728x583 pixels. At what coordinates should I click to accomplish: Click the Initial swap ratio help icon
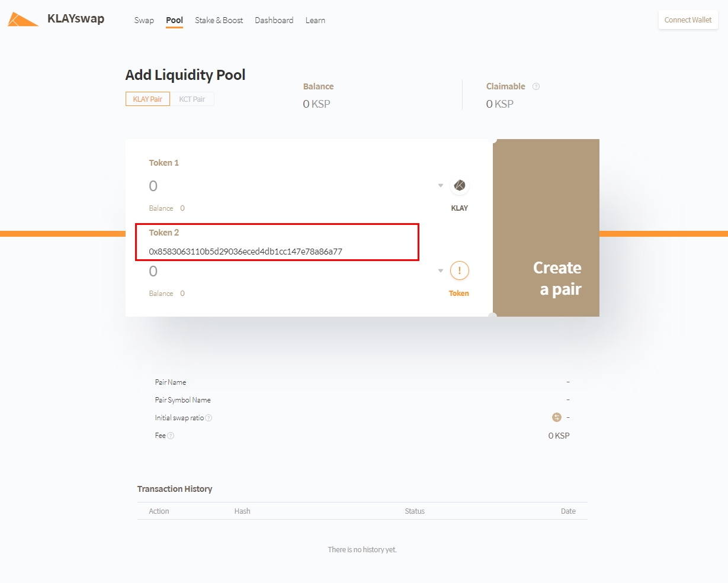209,418
